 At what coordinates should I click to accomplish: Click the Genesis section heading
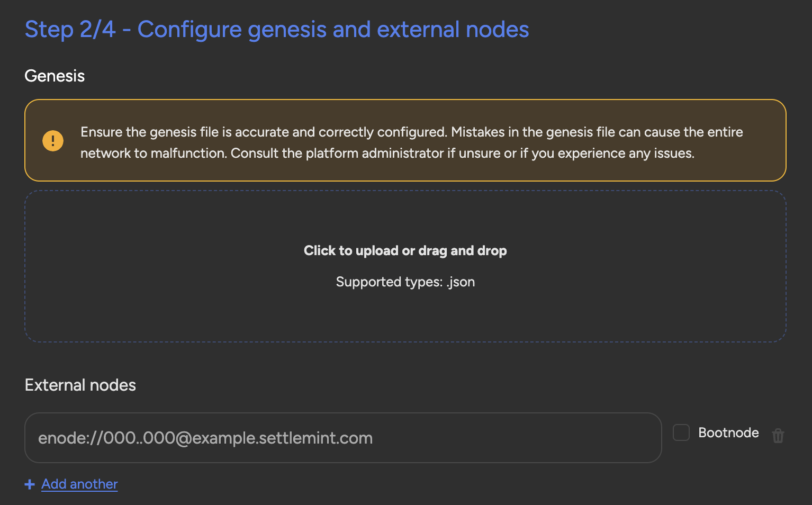tap(54, 76)
